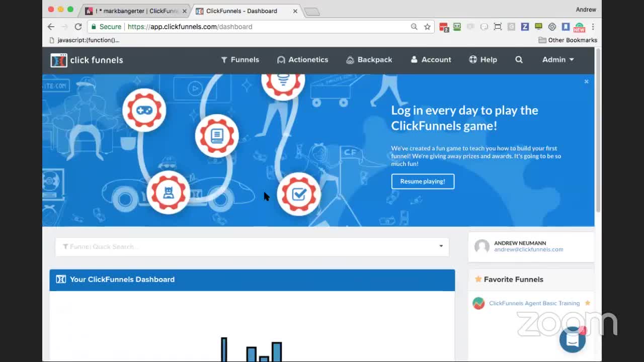
Task: Click the ClickFunnels logo in navbar
Action: [x=87, y=60]
